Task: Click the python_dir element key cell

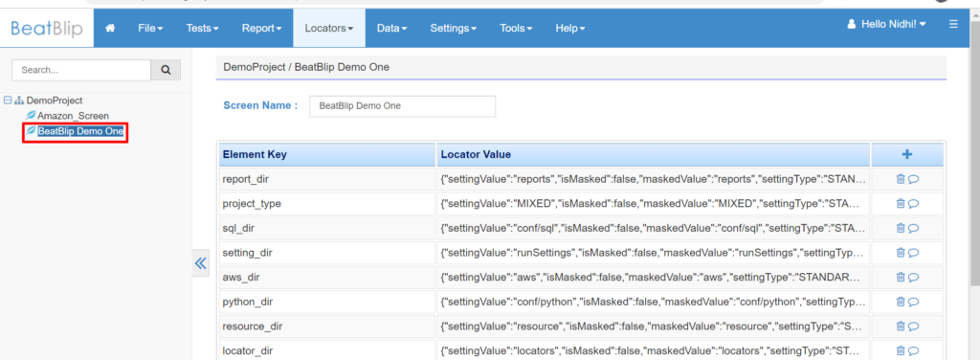Action: tap(327, 302)
